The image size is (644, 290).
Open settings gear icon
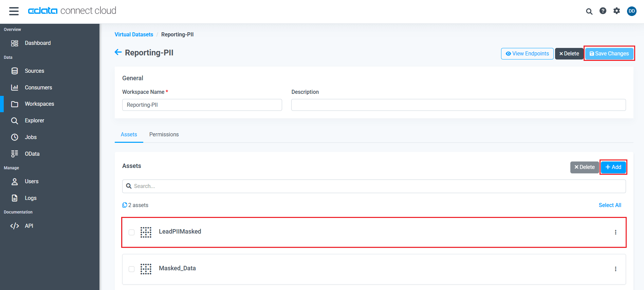click(x=617, y=11)
